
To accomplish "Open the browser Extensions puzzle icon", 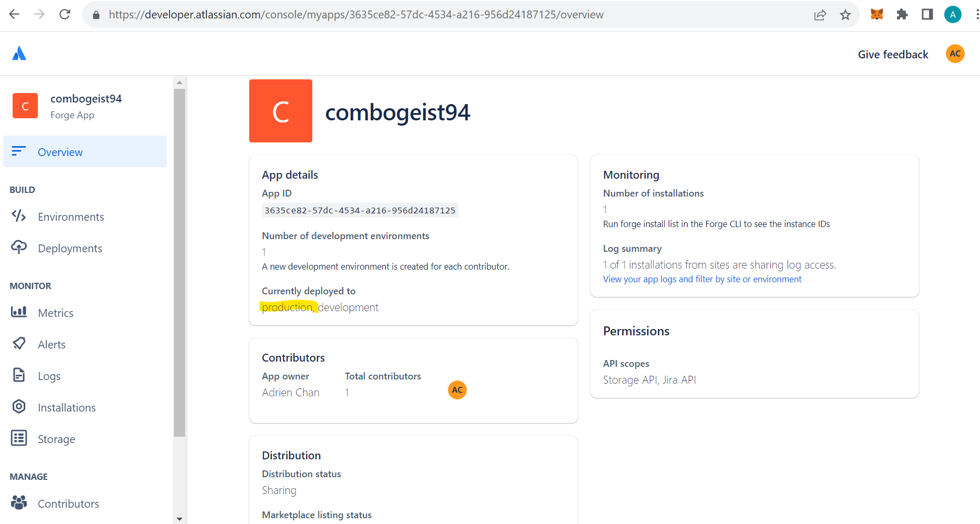I will [x=902, y=15].
